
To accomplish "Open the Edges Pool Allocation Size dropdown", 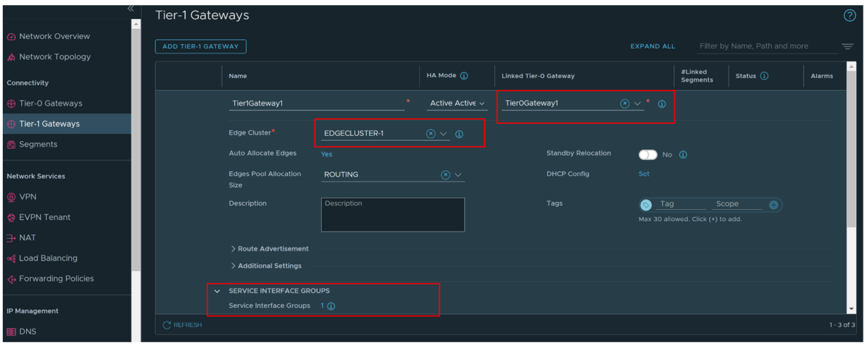I will (x=458, y=175).
